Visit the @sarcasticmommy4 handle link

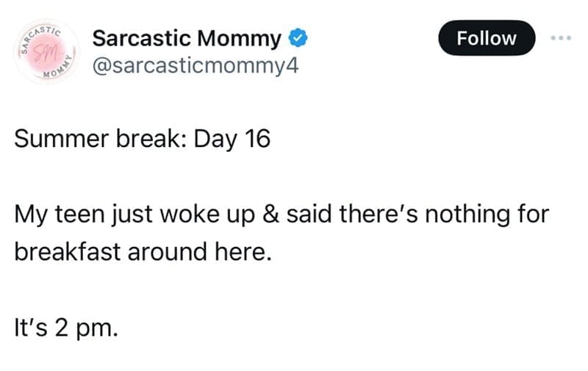[196, 66]
